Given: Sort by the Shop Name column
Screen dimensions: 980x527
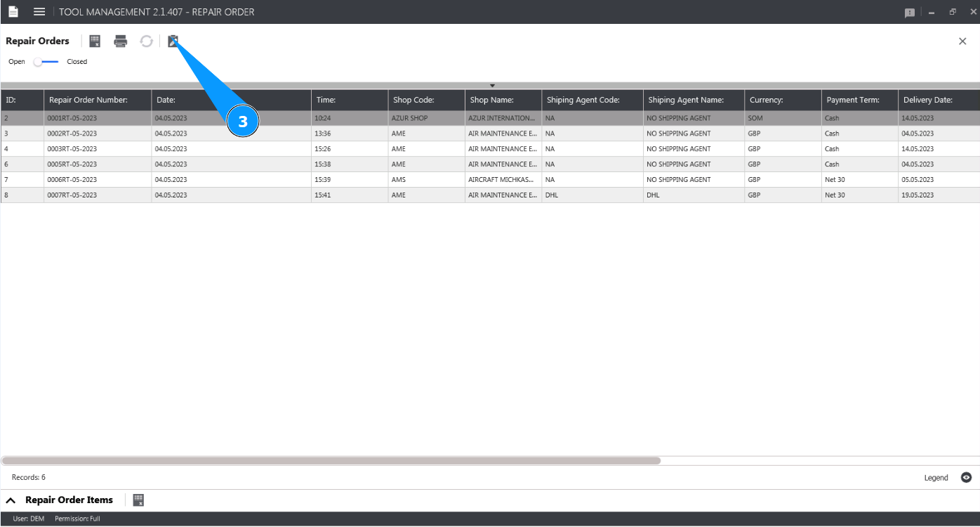Looking at the screenshot, I should pos(503,100).
